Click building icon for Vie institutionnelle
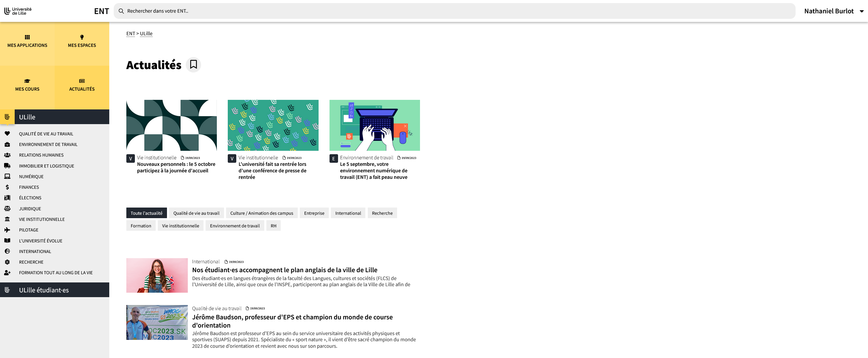This screenshot has width=868, height=358. 7,219
